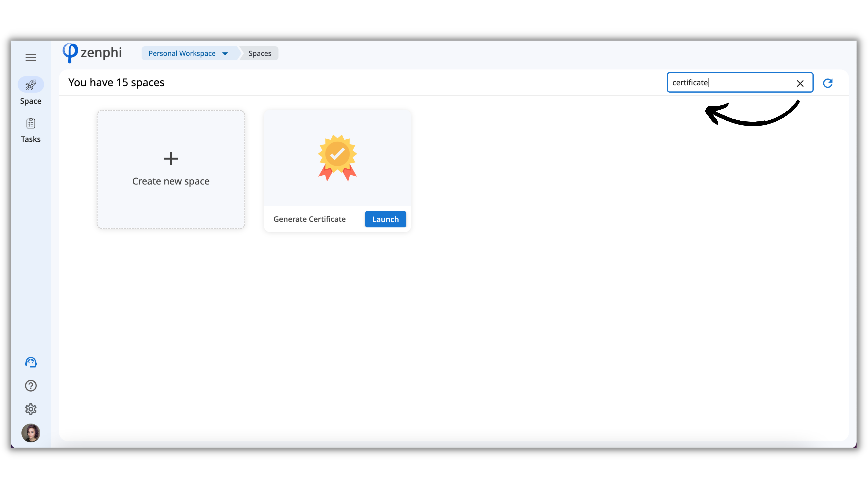Clear the search field with X
This screenshot has width=868, height=488.
pyautogui.click(x=800, y=84)
